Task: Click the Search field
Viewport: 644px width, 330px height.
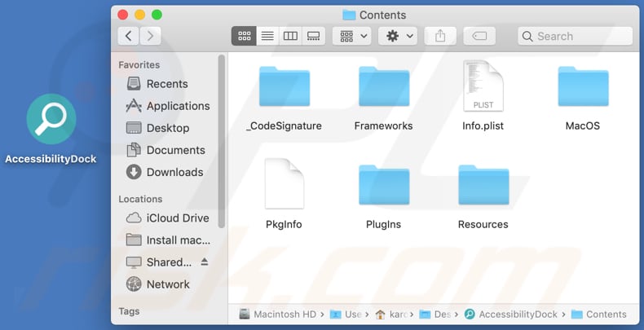Action: (575, 36)
